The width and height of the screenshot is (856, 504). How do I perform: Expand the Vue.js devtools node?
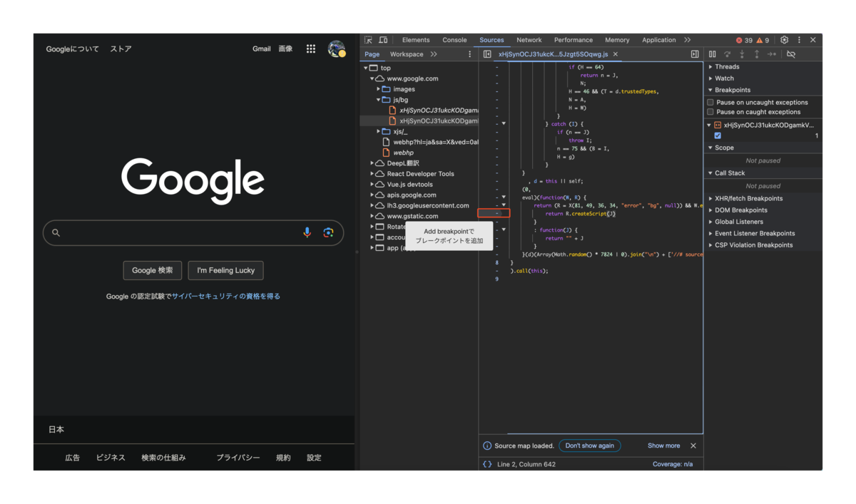click(372, 185)
